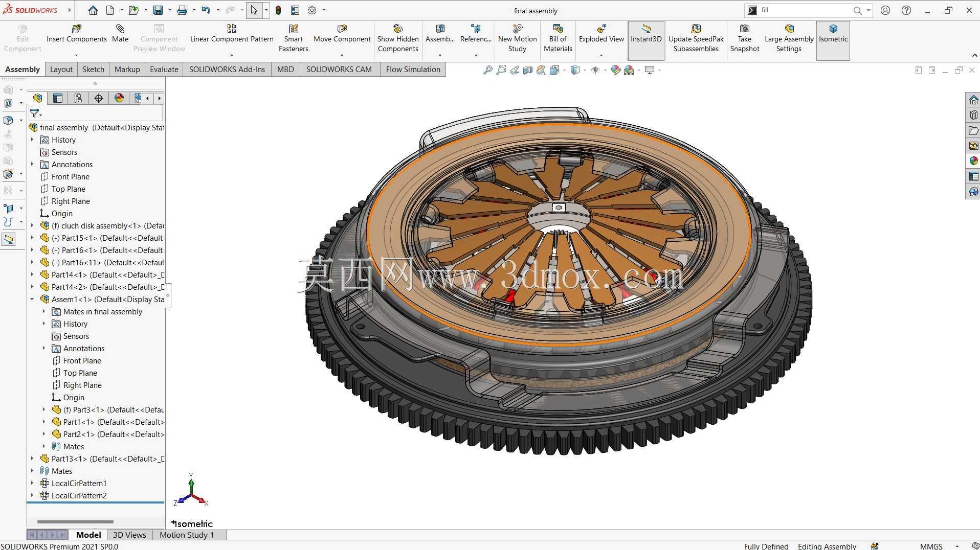Image resolution: width=980 pixels, height=550 pixels.
Task: Open Bill of Materials tool
Action: pyautogui.click(x=558, y=38)
